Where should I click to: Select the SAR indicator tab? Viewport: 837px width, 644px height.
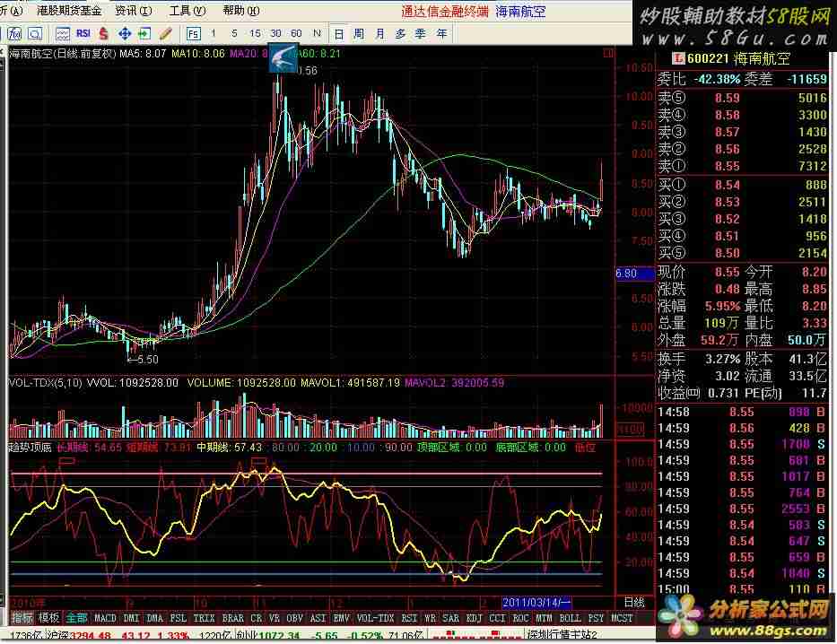click(x=450, y=618)
